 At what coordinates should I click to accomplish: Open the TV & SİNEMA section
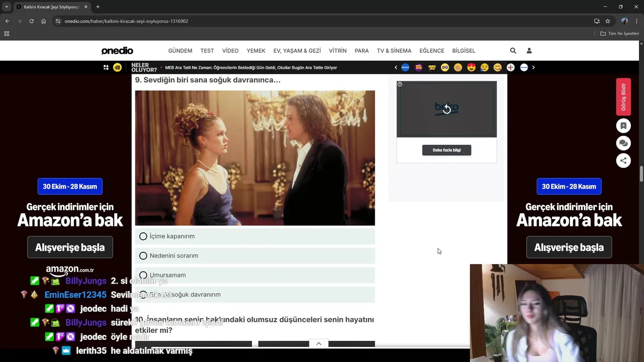(394, 51)
